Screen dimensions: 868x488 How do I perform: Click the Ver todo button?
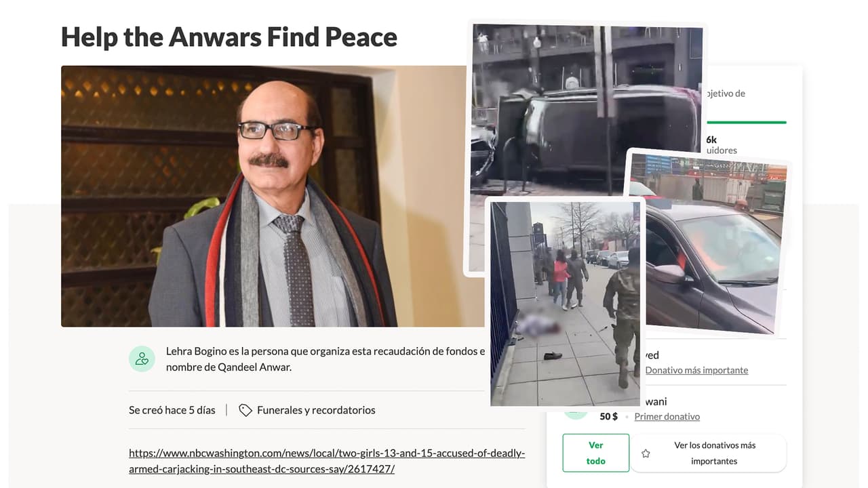595,453
